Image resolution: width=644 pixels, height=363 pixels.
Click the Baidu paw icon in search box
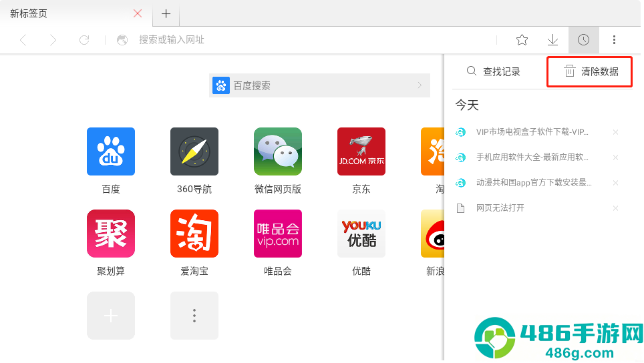221,85
